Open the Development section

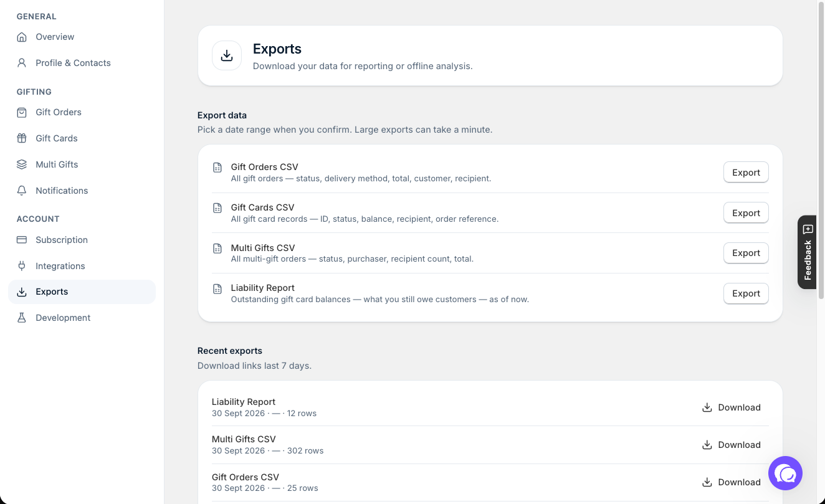pyautogui.click(x=82, y=318)
